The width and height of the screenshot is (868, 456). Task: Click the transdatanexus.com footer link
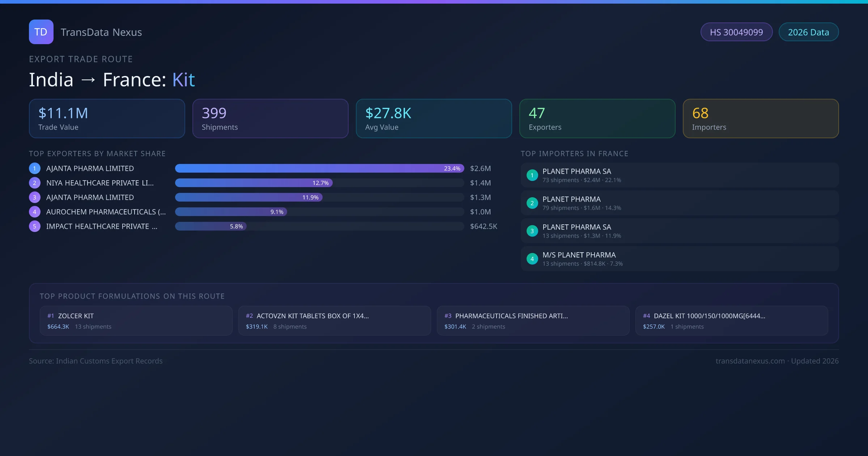[750, 361]
